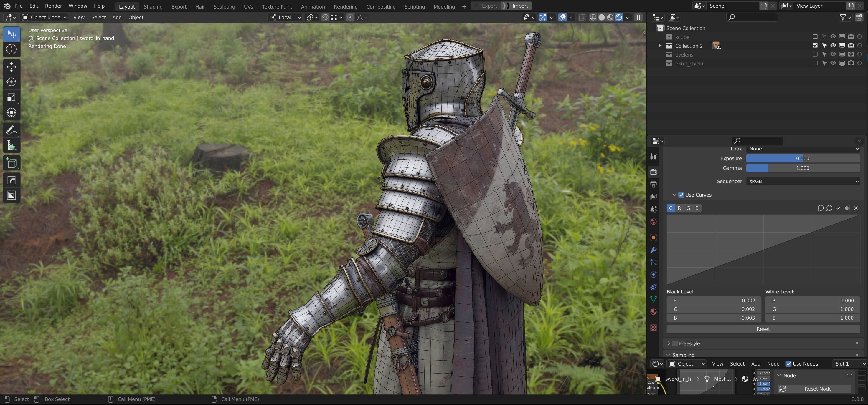
Task: Open Local transform orientation dropdown
Action: tap(285, 17)
